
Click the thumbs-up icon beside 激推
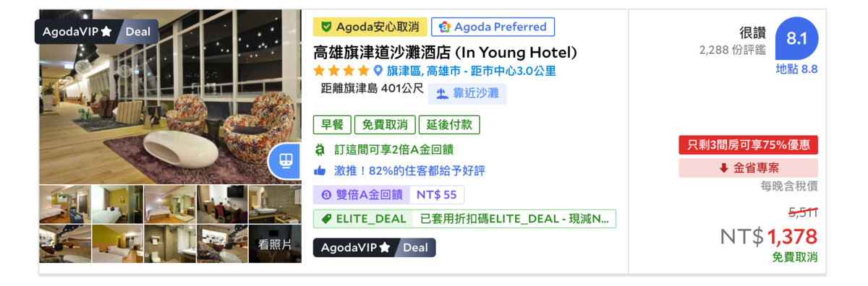320,171
